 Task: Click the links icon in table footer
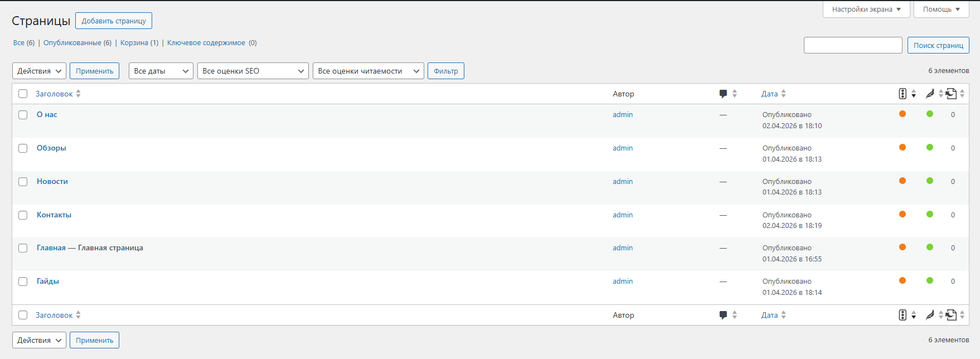coord(952,315)
